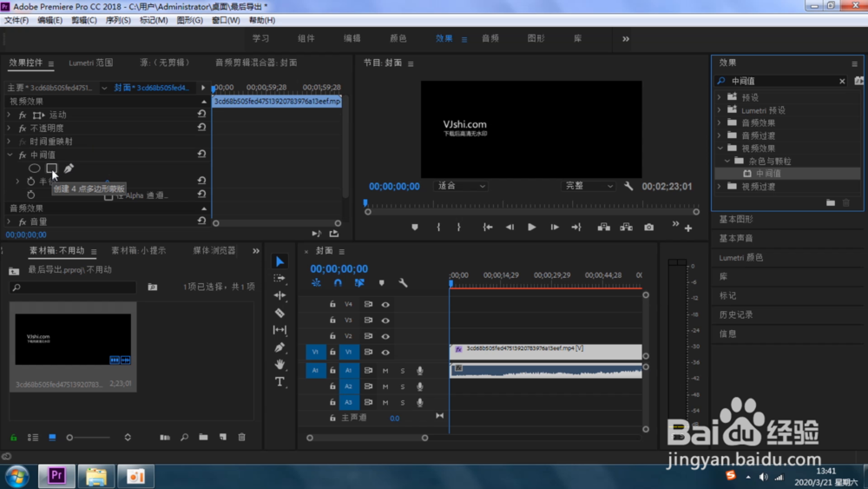Choose free draw bezier mask pen

tap(69, 168)
